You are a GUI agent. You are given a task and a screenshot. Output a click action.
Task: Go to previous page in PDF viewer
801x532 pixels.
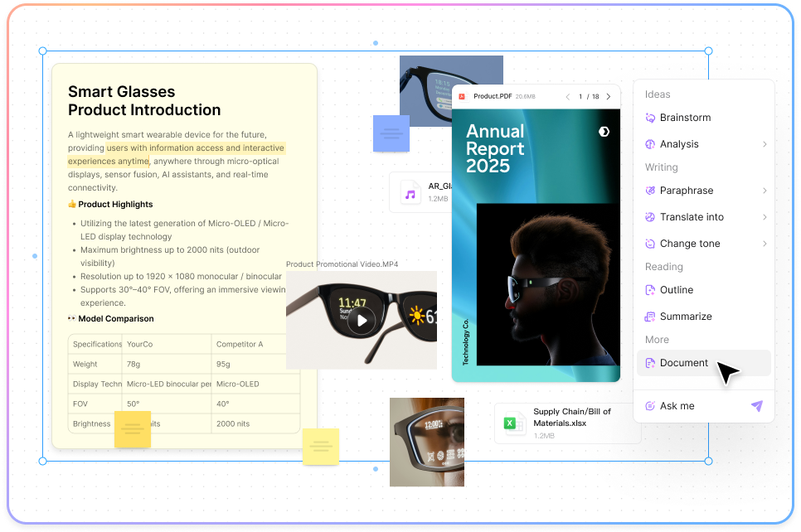(x=567, y=97)
